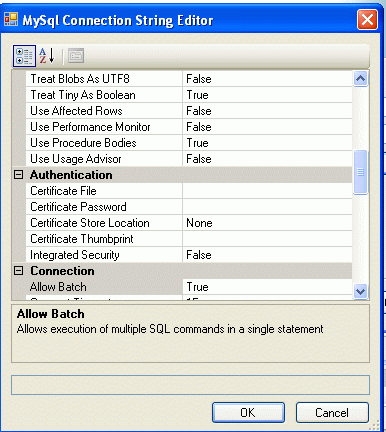Click the Connection category header text

click(x=62, y=271)
